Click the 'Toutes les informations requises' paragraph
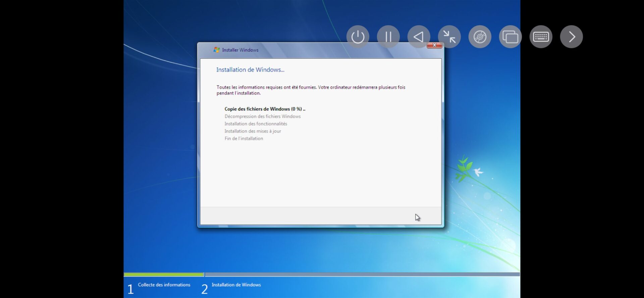Viewport: 644px width, 298px height. [x=311, y=90]
